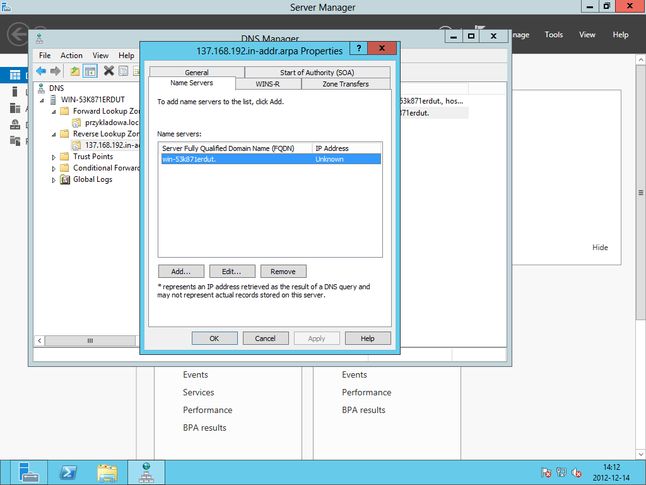Open the Help menu in DNS Manager
The width and height of the screenshot is (646, 485).
[x=126, y=55]
